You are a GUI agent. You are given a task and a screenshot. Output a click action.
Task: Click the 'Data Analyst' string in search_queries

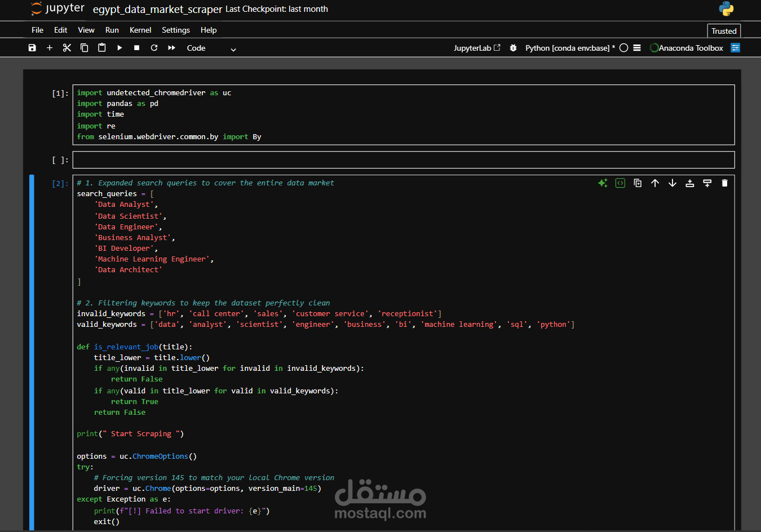pos(124,205)
